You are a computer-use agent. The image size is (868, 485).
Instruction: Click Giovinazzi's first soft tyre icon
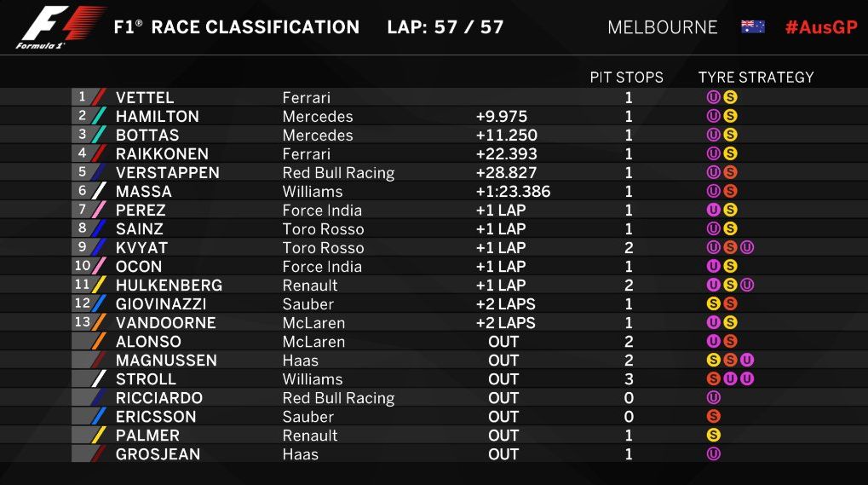[714, 304]
